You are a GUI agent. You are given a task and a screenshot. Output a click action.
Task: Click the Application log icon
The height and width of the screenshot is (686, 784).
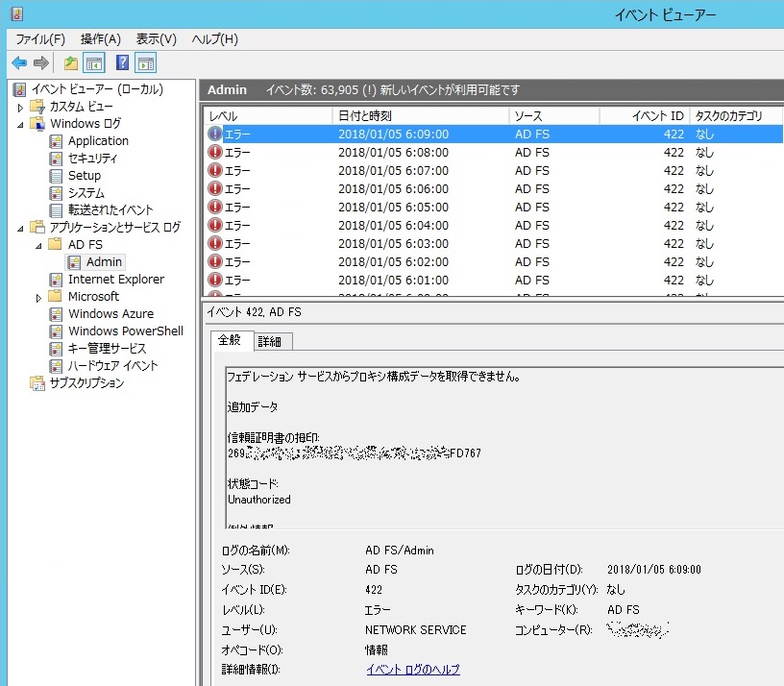click(x=56, y=141)
